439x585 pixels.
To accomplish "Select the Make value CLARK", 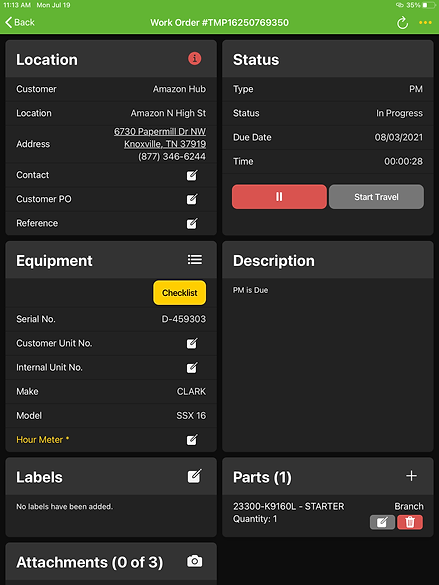I will coord(191,391).
